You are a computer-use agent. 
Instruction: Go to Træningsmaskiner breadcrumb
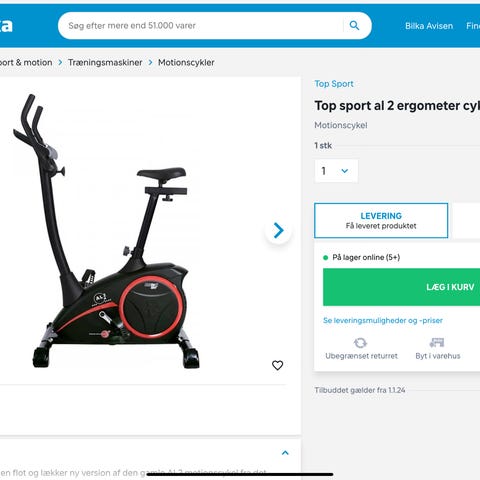click(x=105, y=62)
